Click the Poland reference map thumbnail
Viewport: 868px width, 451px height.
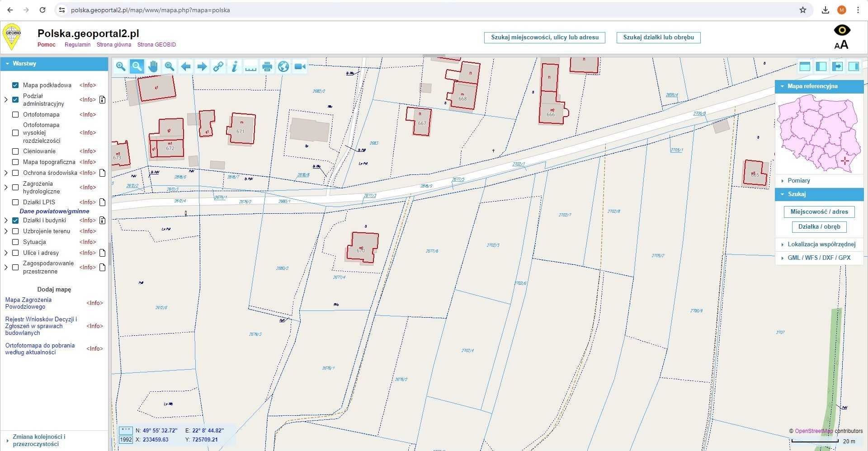click(x=819, y=134)
